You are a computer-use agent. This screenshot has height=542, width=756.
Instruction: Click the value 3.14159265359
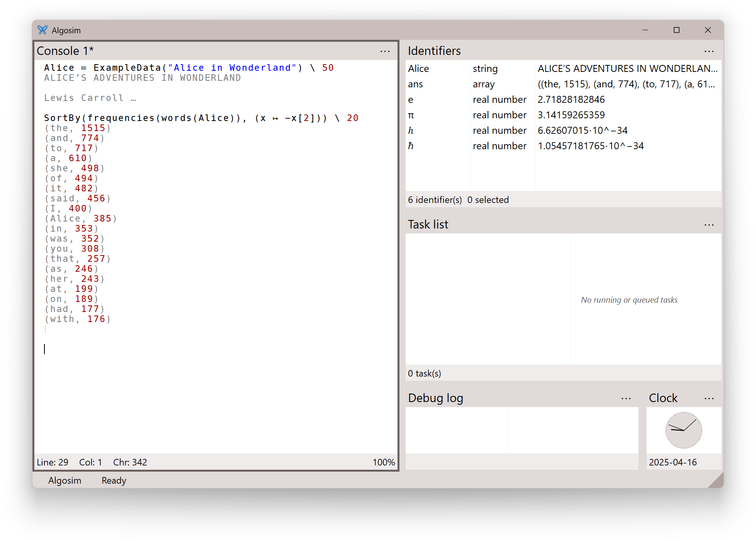[571, 115]
